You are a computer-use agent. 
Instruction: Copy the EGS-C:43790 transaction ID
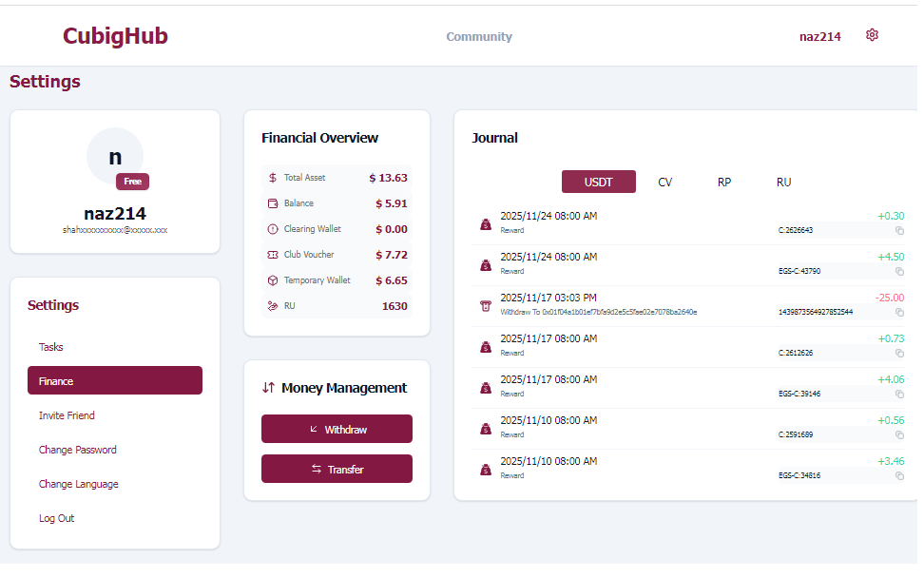[x=899, y=271]
